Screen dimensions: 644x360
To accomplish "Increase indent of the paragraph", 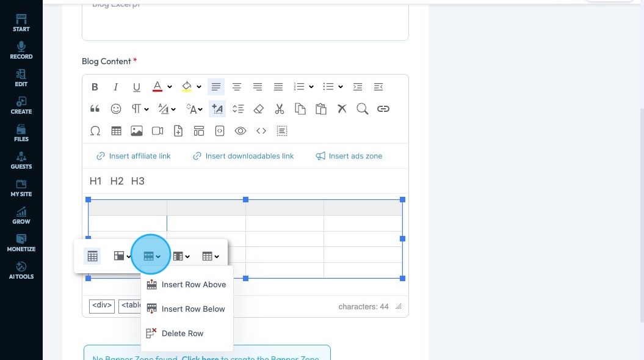I will coord(358,87).
